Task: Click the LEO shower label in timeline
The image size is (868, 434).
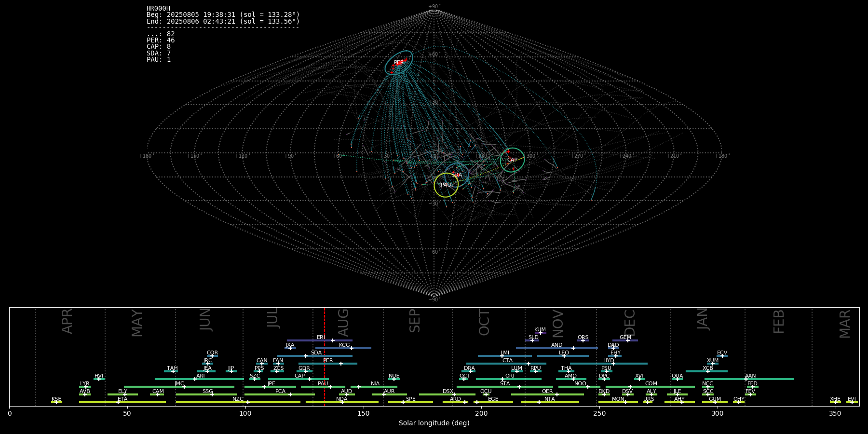Action: point(564,353)
